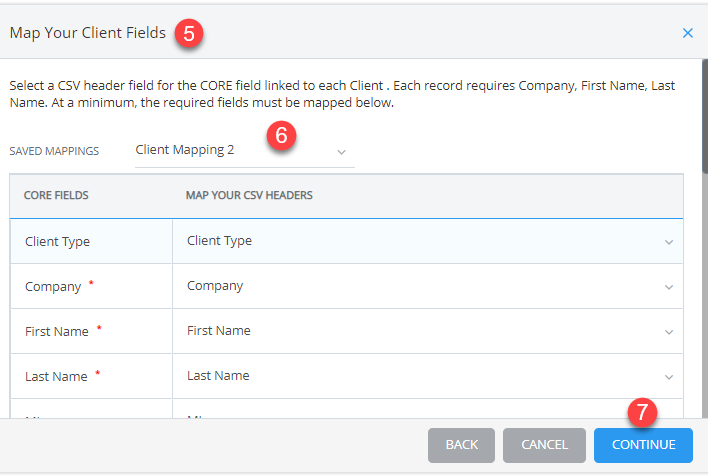Open the Last Name CSV header dropdown

tap(428, 376)
